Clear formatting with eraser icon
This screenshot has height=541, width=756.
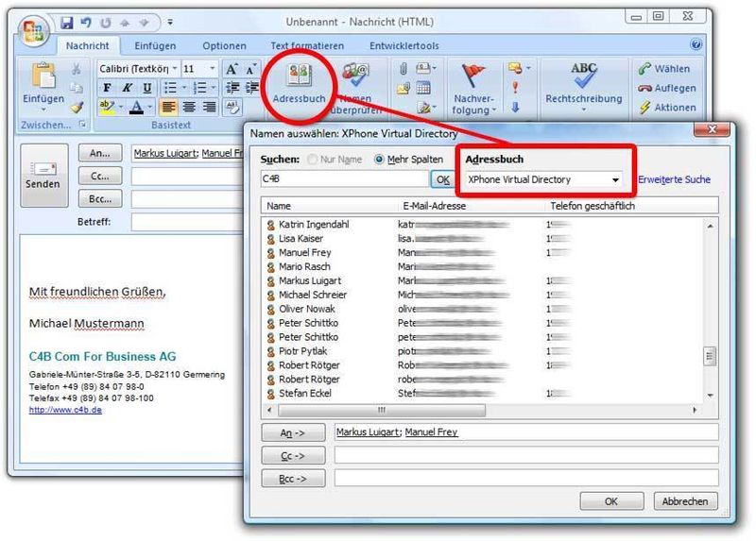(232, 107)
